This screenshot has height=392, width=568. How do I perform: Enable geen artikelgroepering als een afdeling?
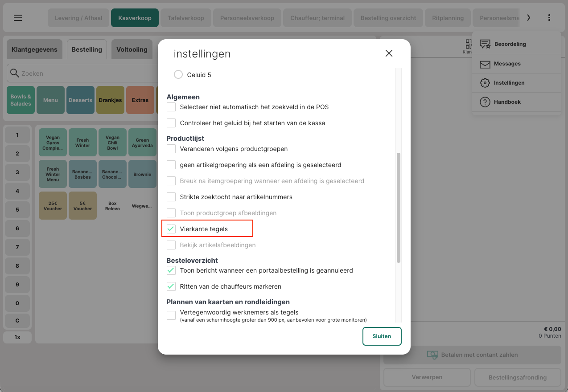[171, 165]
